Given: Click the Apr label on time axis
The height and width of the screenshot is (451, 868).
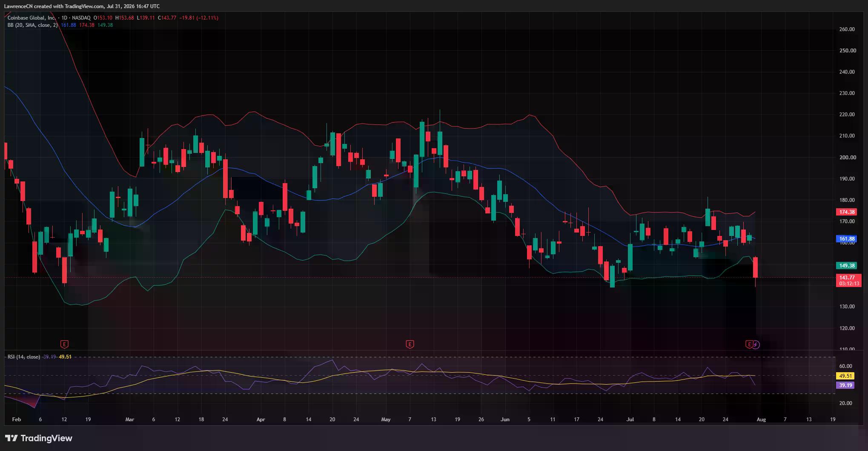Looking at the screenshot, I should 261,419.
